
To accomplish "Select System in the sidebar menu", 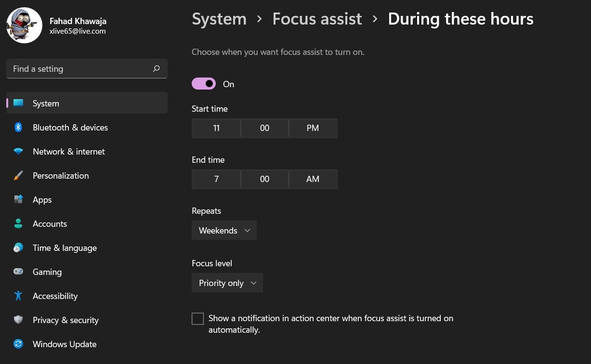I will [87, 104].
